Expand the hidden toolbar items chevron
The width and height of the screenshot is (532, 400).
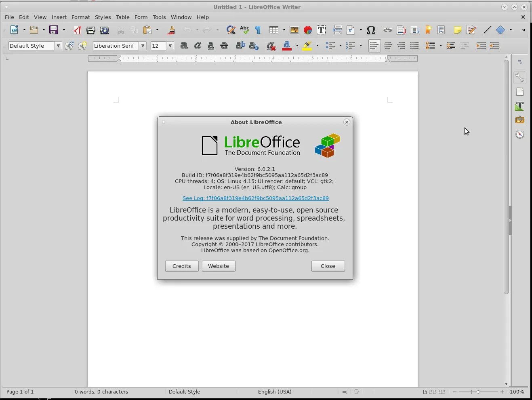click(524, 30)
